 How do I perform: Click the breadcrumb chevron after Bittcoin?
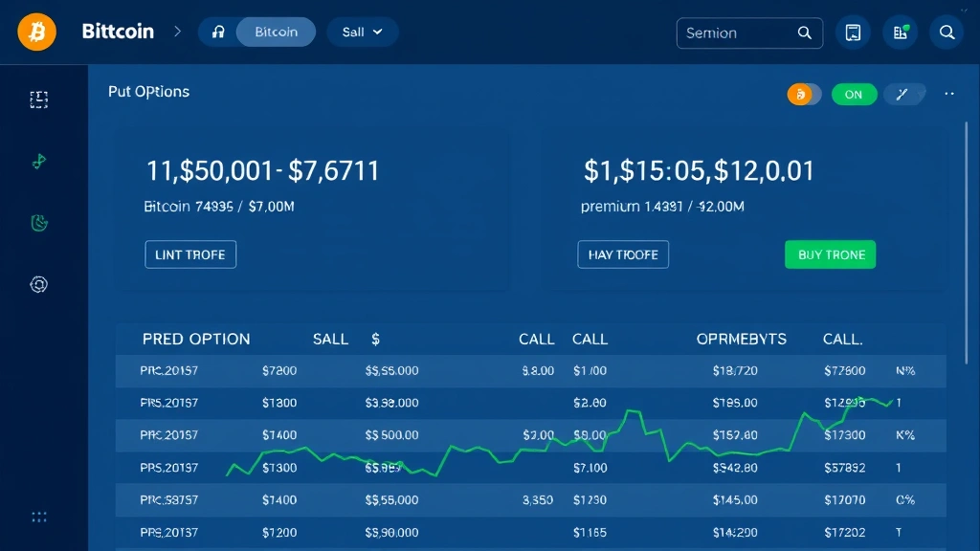tap(176, 31)
